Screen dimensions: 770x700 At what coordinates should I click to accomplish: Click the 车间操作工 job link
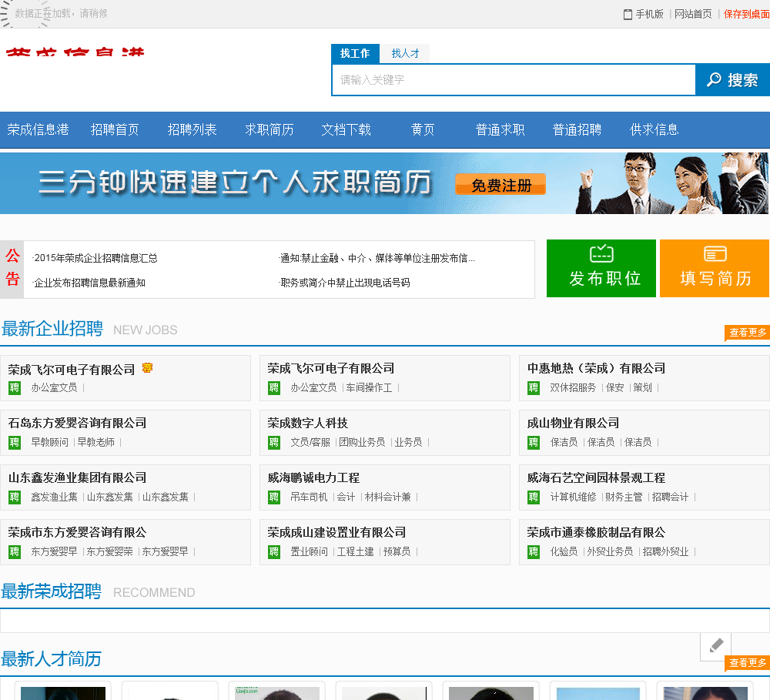tap(369, 388)
